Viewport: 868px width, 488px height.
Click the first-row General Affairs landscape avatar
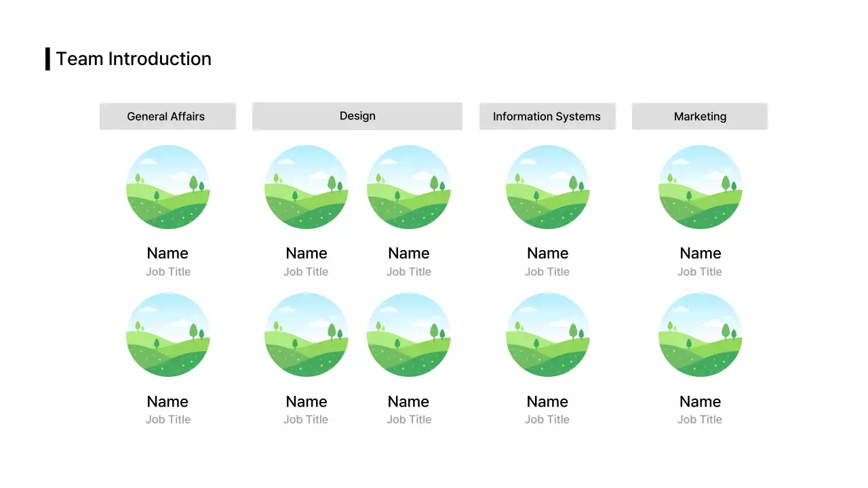pyautogui.click(x=168, y=187)
